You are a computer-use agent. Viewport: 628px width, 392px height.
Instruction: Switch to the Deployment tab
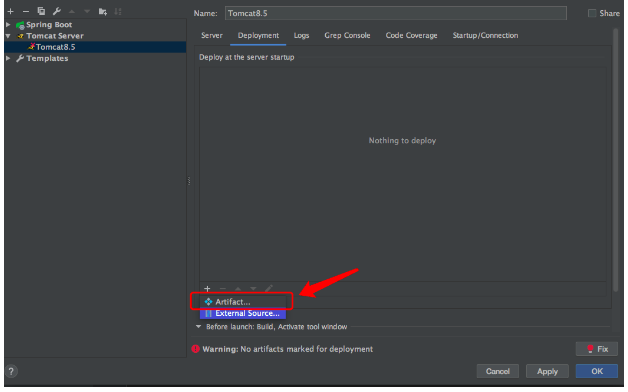[258, 36]
